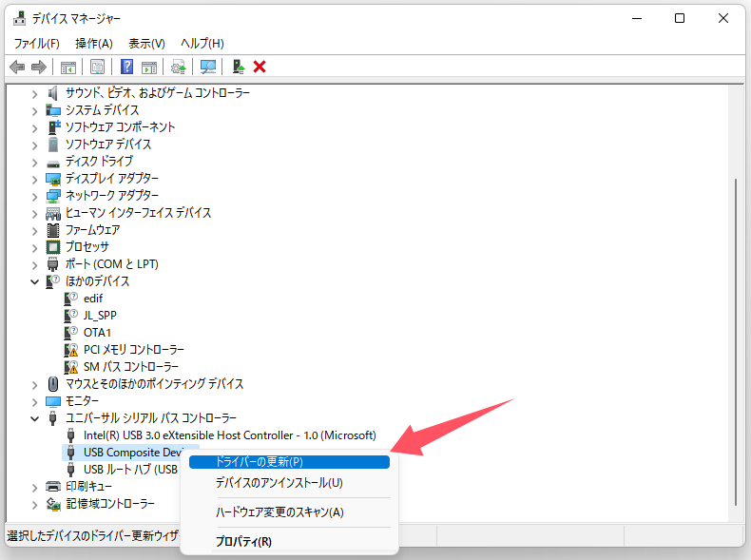This screenshot has width=751, height=560.
Task: Expand the ポート (COM と LPT) node
Action: (34, 265)
